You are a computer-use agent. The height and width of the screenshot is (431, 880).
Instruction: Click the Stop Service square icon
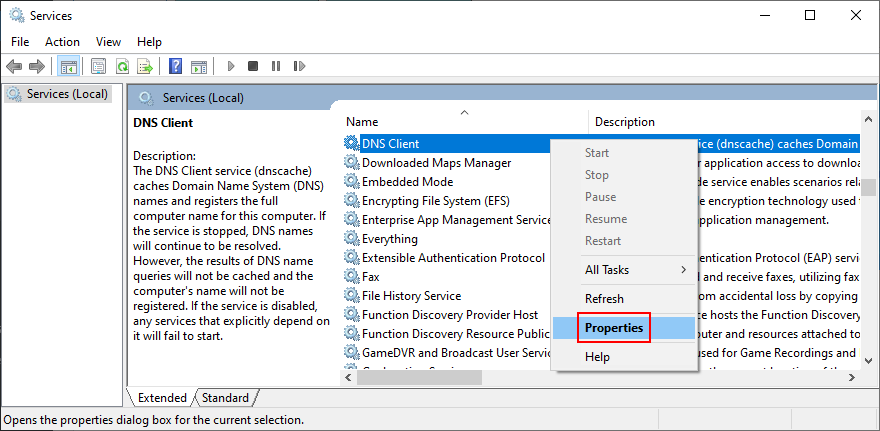click(253, 66)
